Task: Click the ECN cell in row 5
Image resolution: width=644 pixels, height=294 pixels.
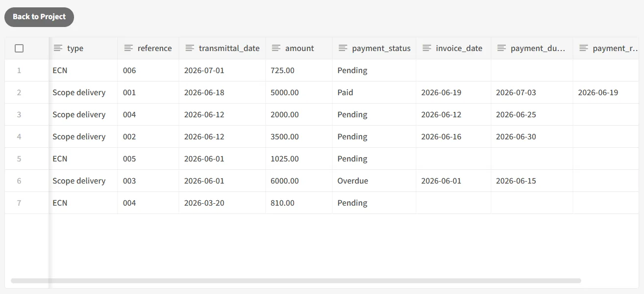Action: click(83, 159)
